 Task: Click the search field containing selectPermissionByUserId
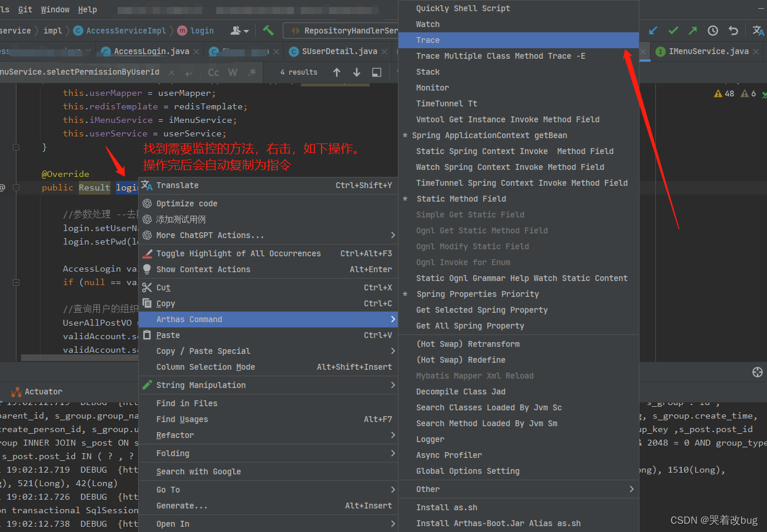(80, 72)
